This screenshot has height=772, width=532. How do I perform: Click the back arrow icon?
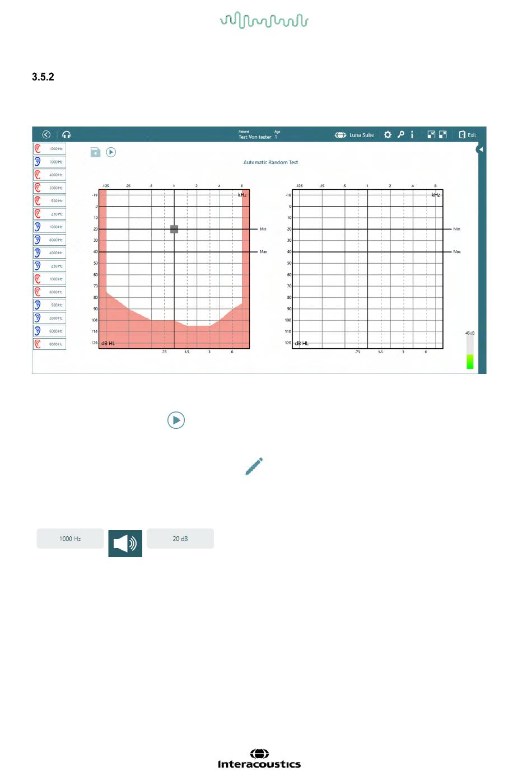tap(46, 134)
